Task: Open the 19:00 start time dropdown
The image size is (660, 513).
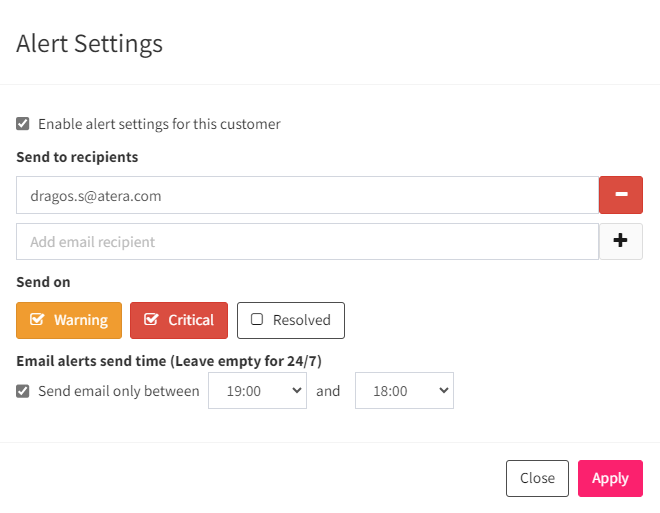Action: click(x=257, y=391)
